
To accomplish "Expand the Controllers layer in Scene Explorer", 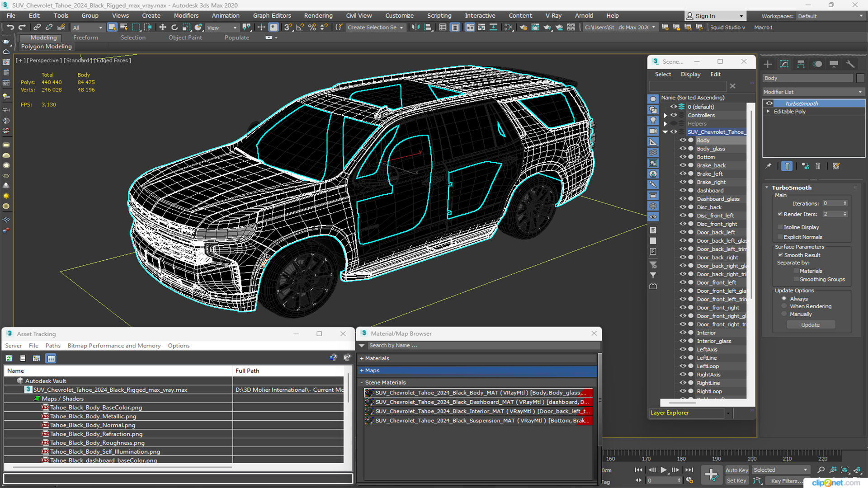I will [x=665, y=116].
